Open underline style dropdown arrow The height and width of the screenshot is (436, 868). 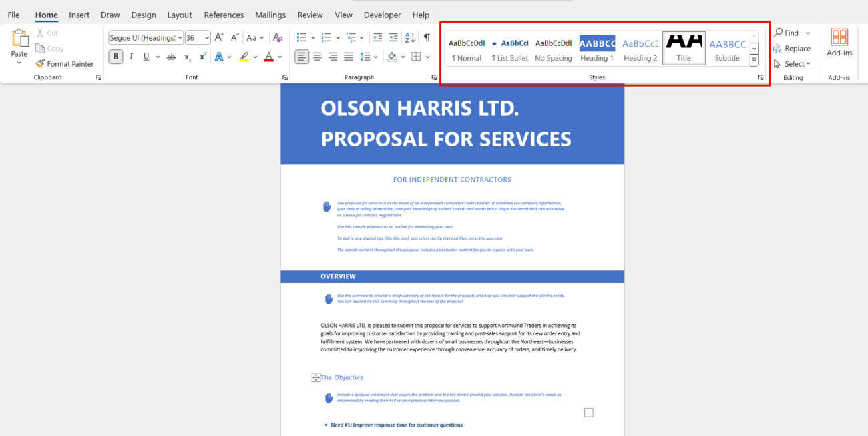point(158,57)
